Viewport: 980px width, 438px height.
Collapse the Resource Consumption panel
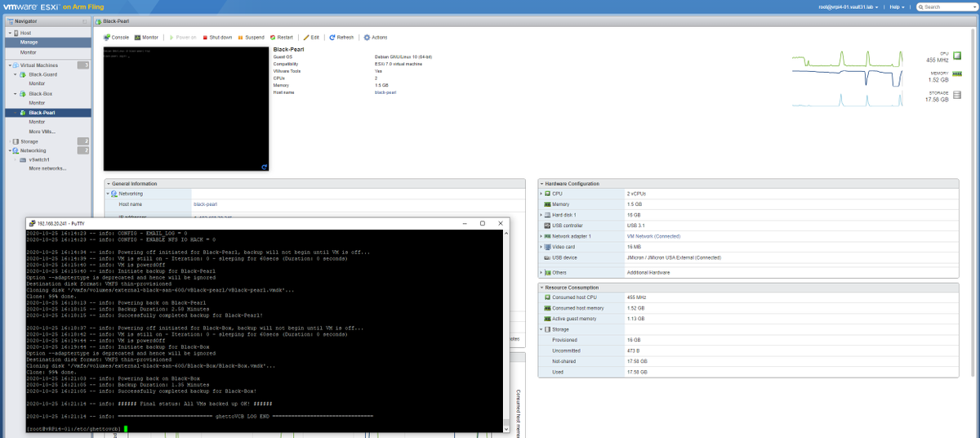click(x=541, y=288)
